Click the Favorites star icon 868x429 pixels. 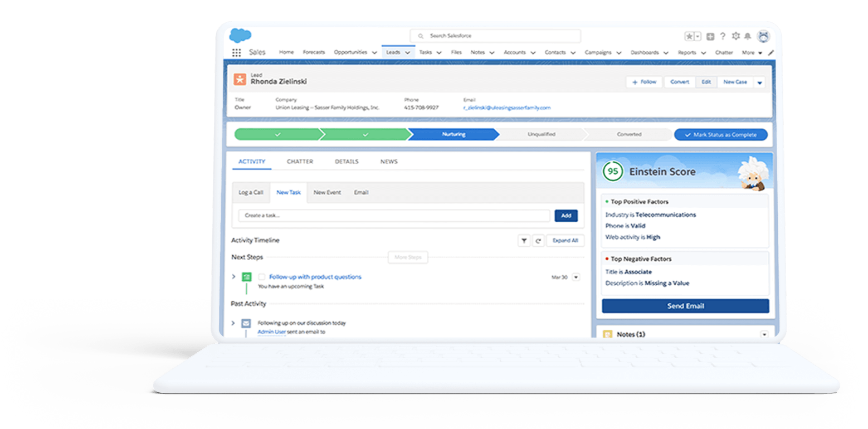[x=689, y=36]
